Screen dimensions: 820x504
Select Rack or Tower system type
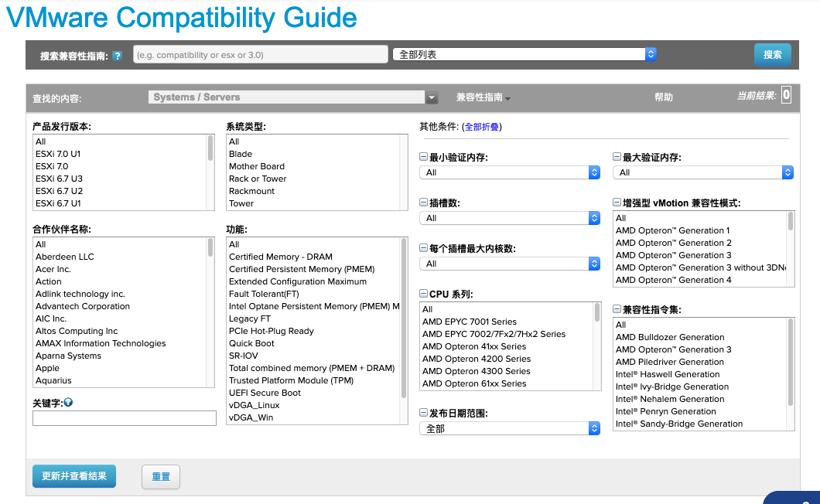pos(258,179)
